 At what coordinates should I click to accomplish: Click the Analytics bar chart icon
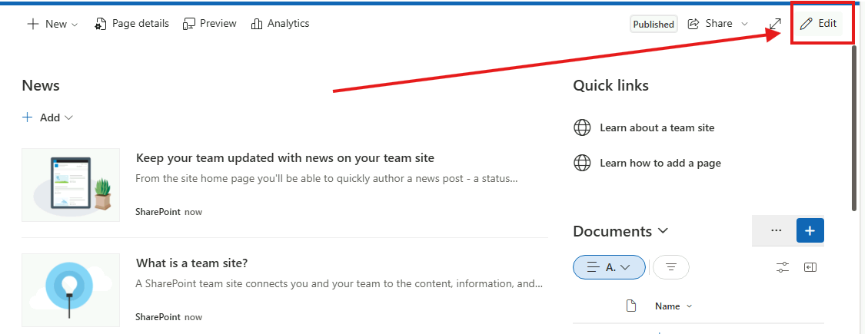pyautogui.click(x=256, y=25)
